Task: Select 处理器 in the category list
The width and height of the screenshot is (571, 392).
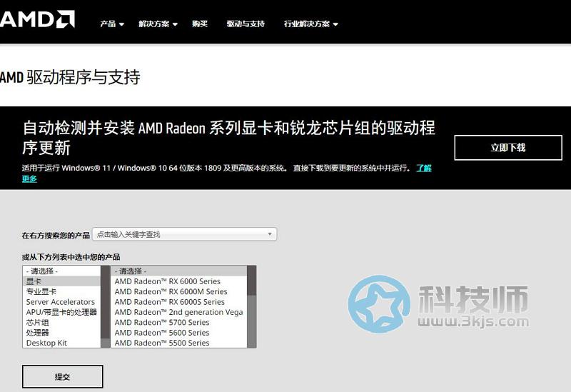Action: pyautogui.click(x=61, y=332)
